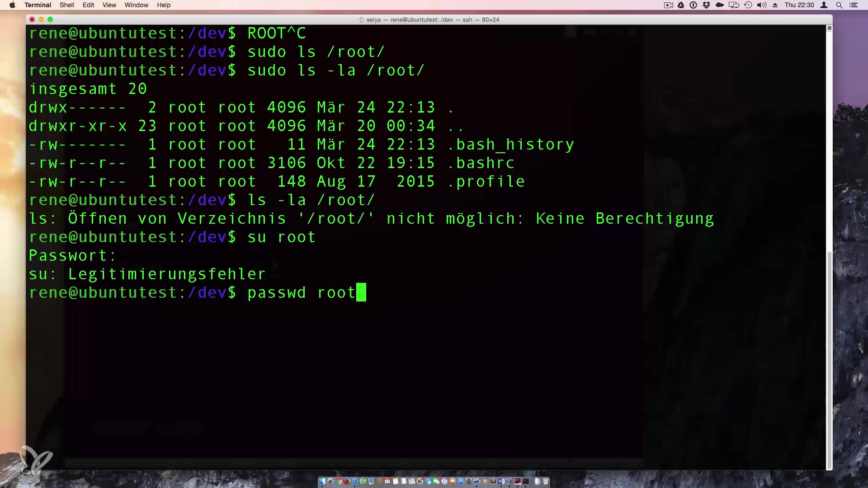Open the Trash in the Dock
This screenshot has height=488, width=868.
546,481
